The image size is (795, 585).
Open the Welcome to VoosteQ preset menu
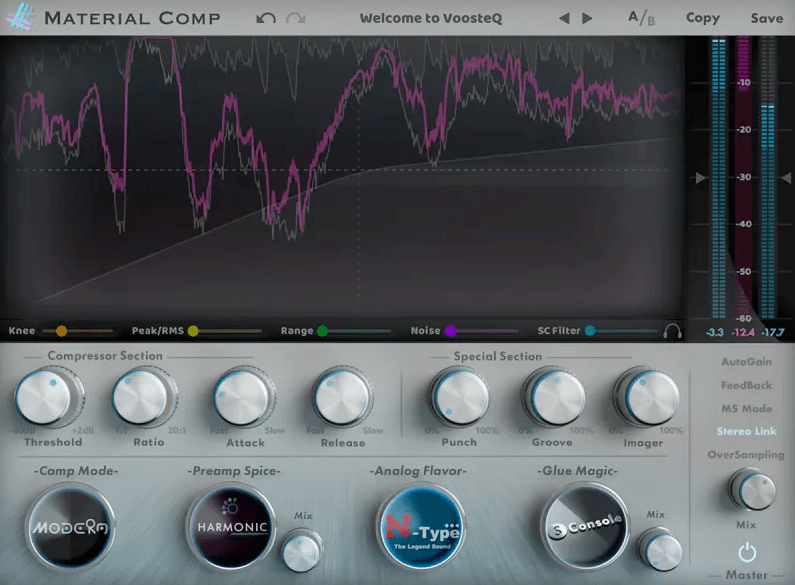tap(431, 18)
